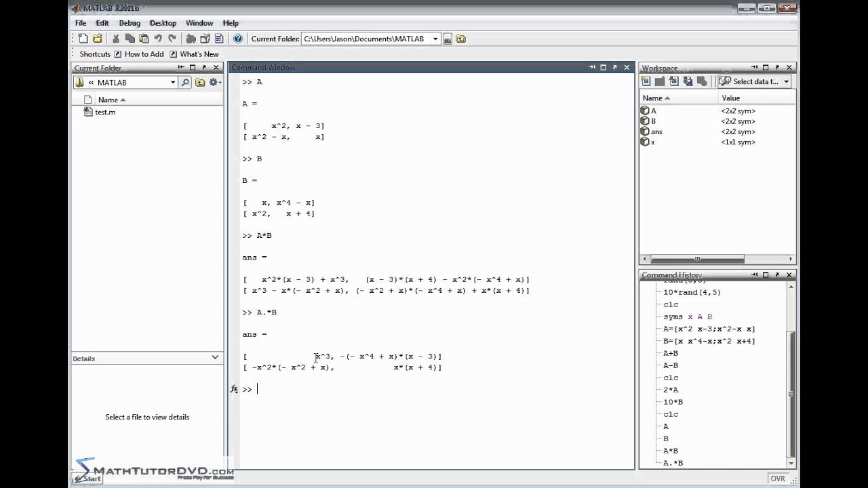Click the search magnifier in Current Folder panel

(186, 83)
